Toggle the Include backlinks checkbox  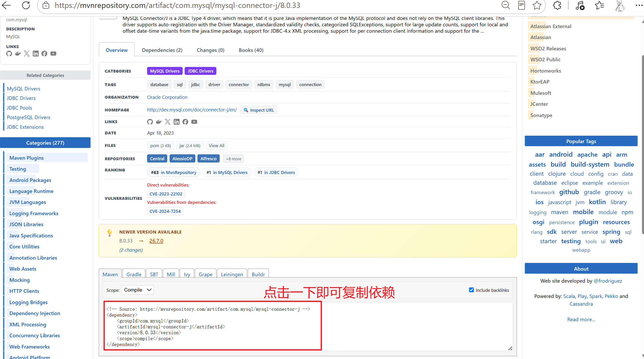[471, 290]
